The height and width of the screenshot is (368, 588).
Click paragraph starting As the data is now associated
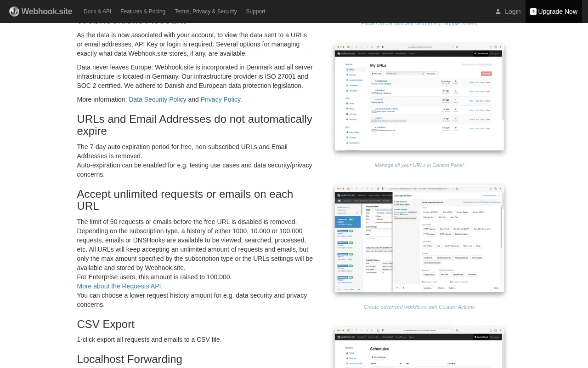192,44
